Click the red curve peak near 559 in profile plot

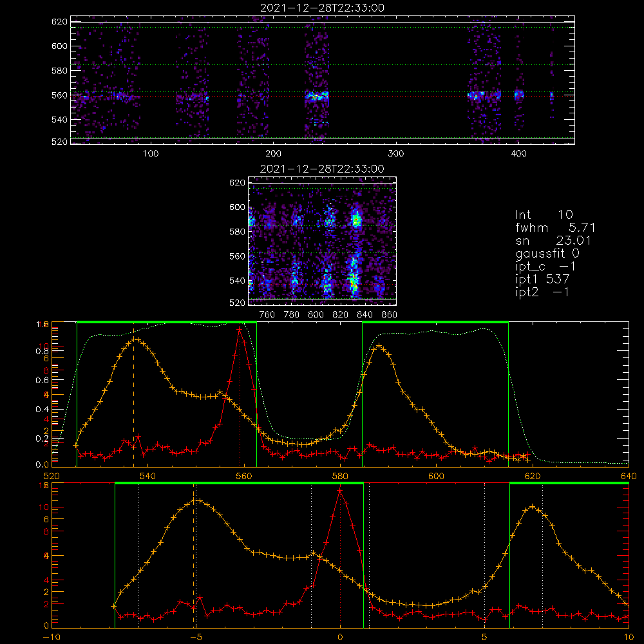(x=240, y=328)
